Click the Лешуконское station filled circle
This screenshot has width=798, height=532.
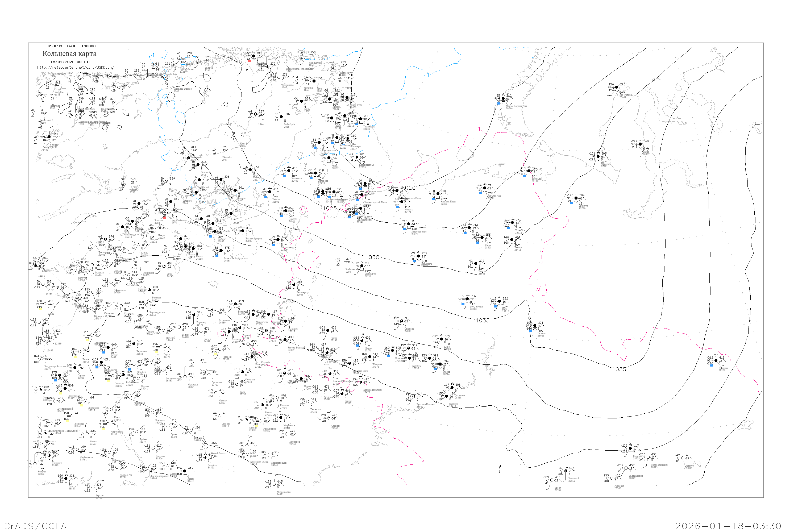(x=409, y=224)
